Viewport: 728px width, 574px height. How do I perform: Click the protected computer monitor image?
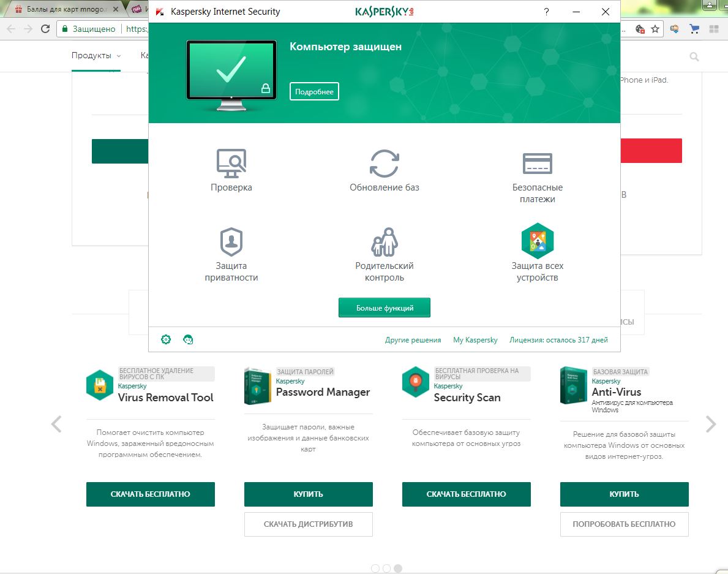(x=231, y=76)
